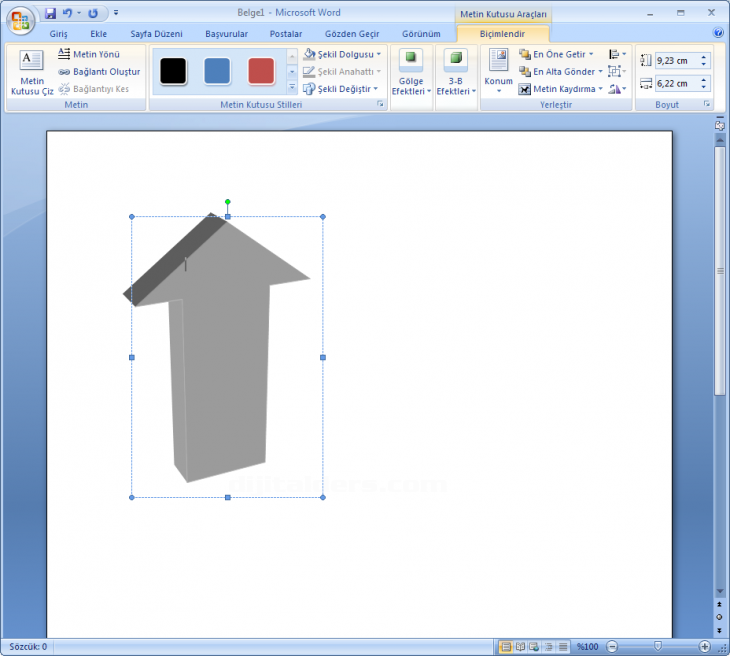This screenshot has height=656, width=730.
Task: Open Şekil Dolgusu dropdown
Action: click(x=342, y=54)
